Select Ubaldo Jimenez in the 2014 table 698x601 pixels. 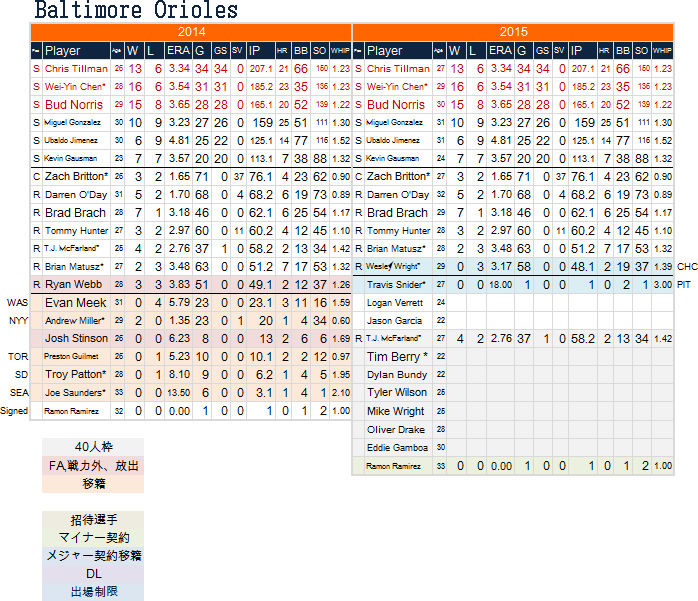pyautogui.click(x=71, y=140)
